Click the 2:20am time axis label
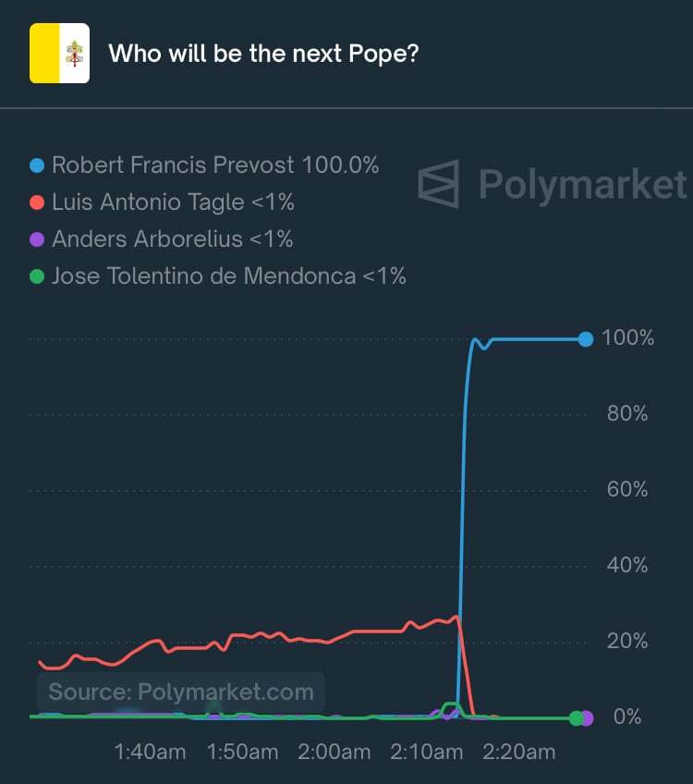This screenshot has width=693, height=784. point(518,752)
